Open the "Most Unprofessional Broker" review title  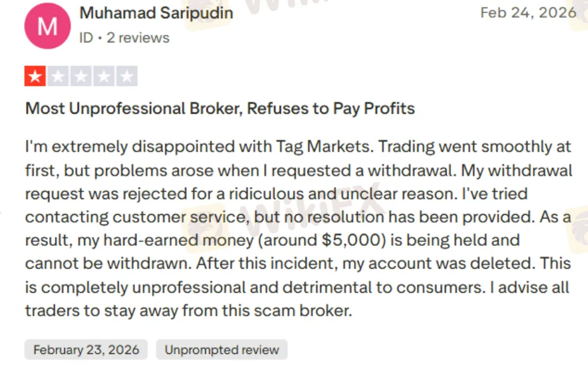coord(220,109)
